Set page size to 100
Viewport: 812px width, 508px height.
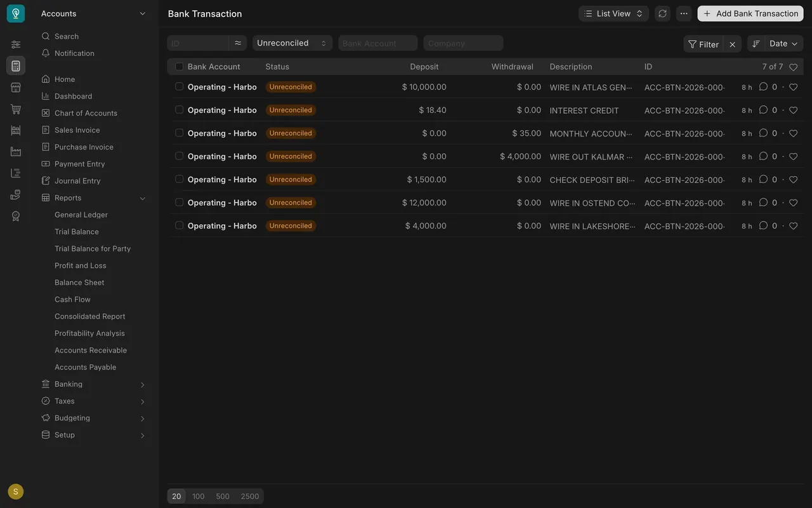199,497
